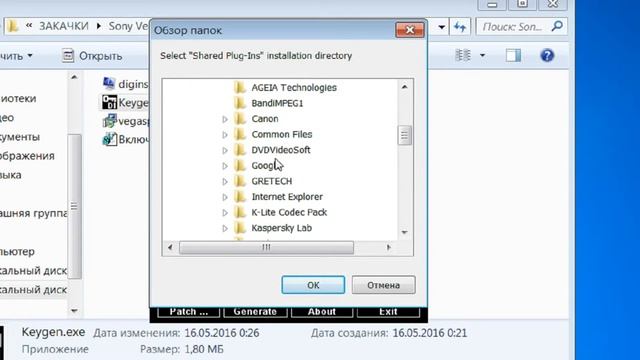Click the size value 1,80 МБ
This screenshot has height=360, width=640.
point(204,349)
